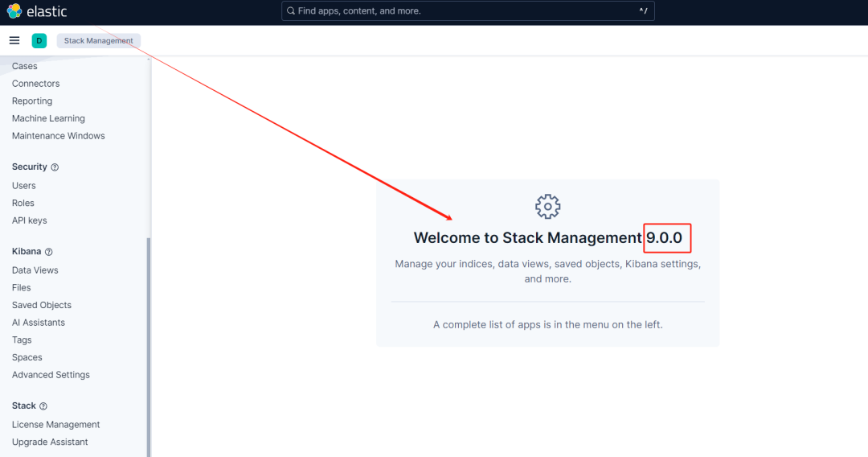Click the gear icon on welcome card
Screen dimensions: 868x457
(547, 207)
